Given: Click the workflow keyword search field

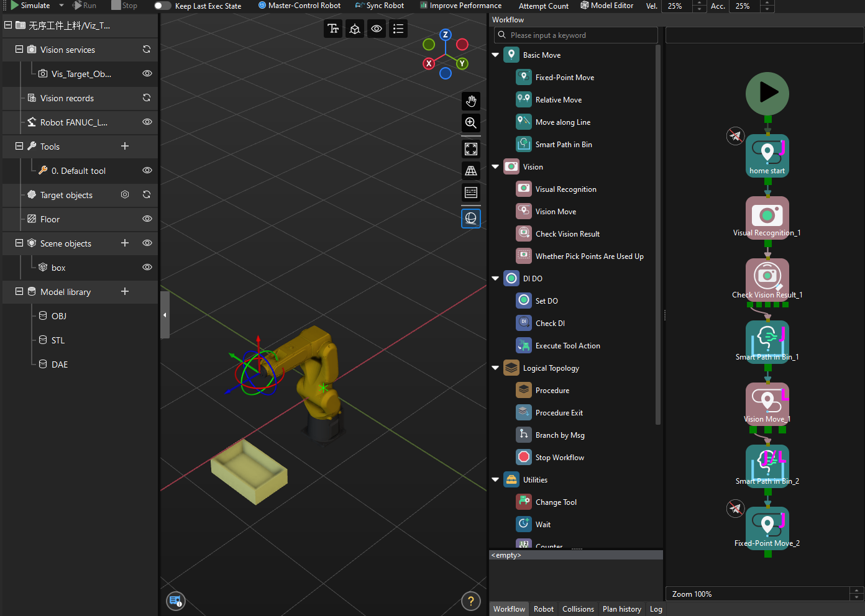Looking at the screenshot, I should [x=575, y=35].
